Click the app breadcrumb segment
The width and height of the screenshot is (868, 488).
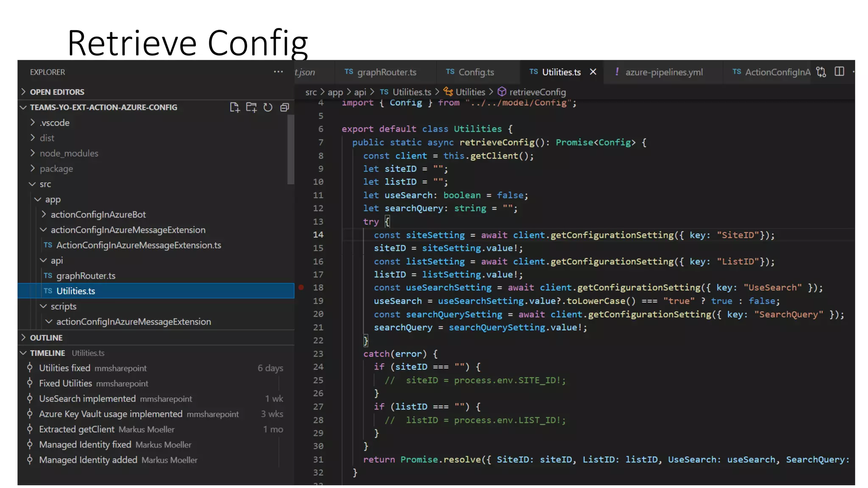point(335,92)
